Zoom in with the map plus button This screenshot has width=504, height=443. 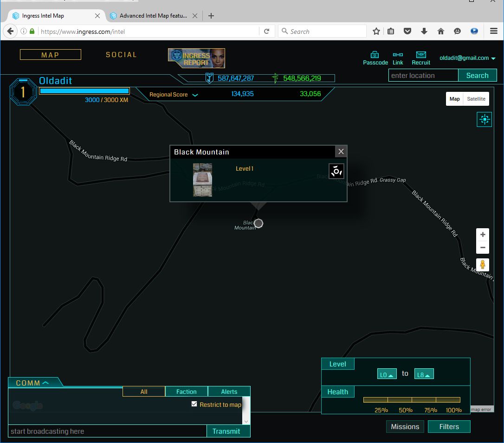pyautogui.click(x=483, y=235)
